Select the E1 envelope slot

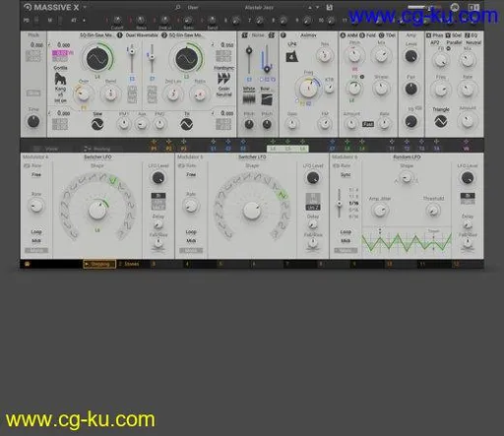point(214,149)
